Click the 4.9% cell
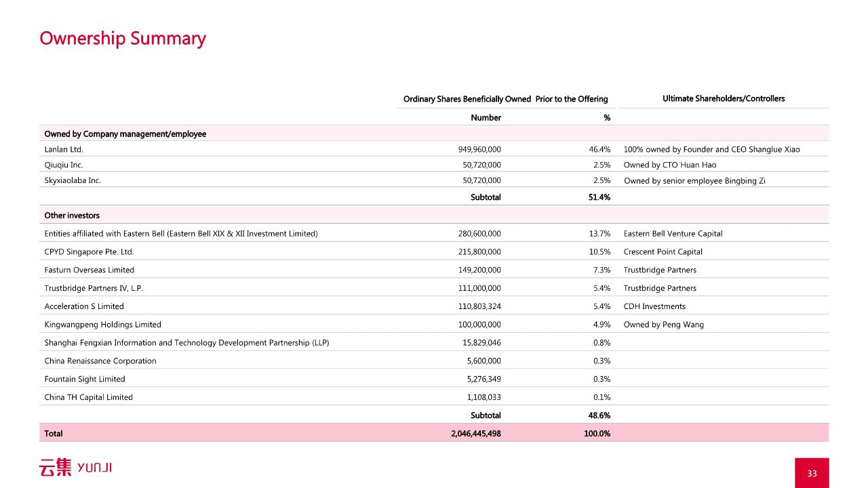The width and height of the screenshot is (868, 488). point(601,325)
